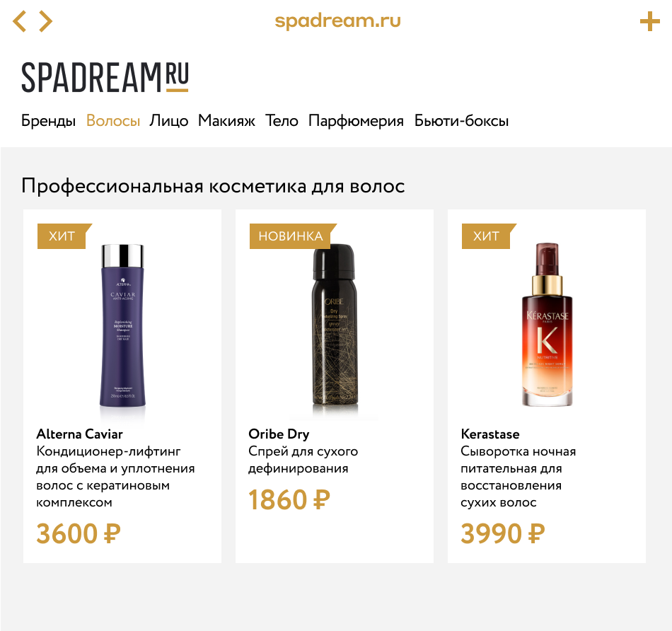Select the Волосы category
The width and height of the screenshot is (672, 631).
tap(113, 121)
